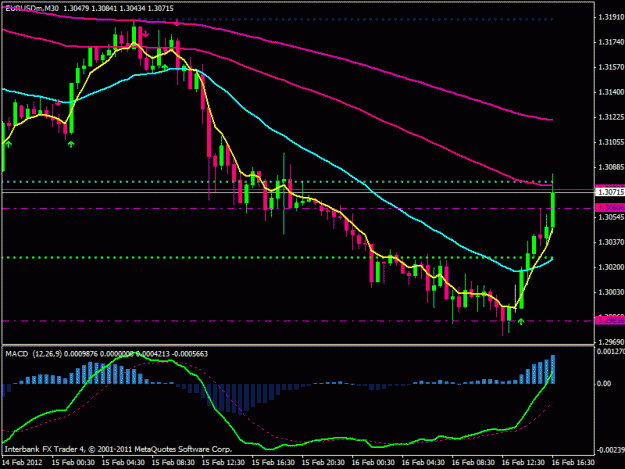Select the MACD zero level 0.00 label

[x=604, y=383]
